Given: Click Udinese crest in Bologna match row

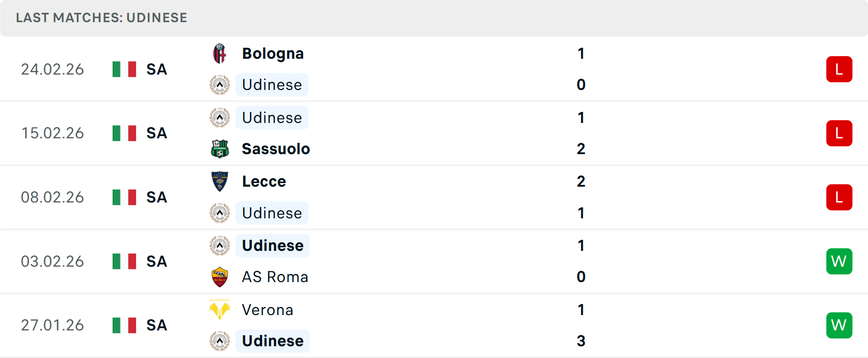Looking at the screenshot, I should 220,85.
